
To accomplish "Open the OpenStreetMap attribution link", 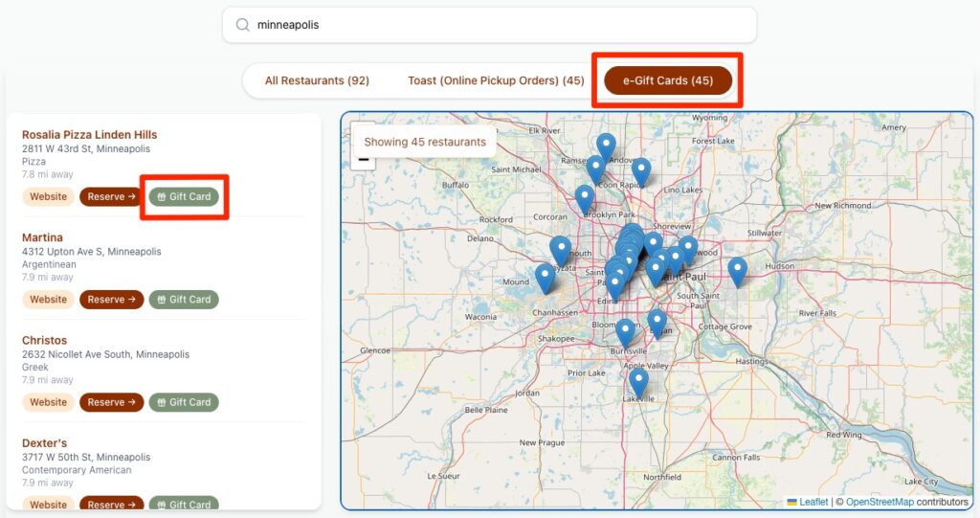I will point(879,502).
